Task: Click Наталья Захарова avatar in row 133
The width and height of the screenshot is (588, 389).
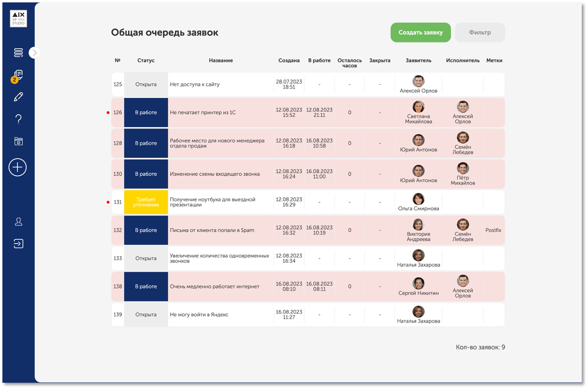Action: pos(418,256)
